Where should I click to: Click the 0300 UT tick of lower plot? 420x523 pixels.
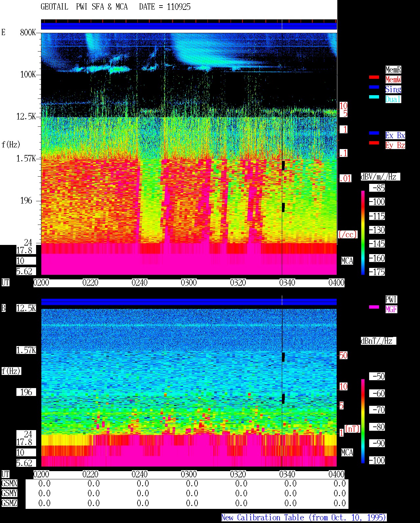pyautogui.click(x=189, y=474)
